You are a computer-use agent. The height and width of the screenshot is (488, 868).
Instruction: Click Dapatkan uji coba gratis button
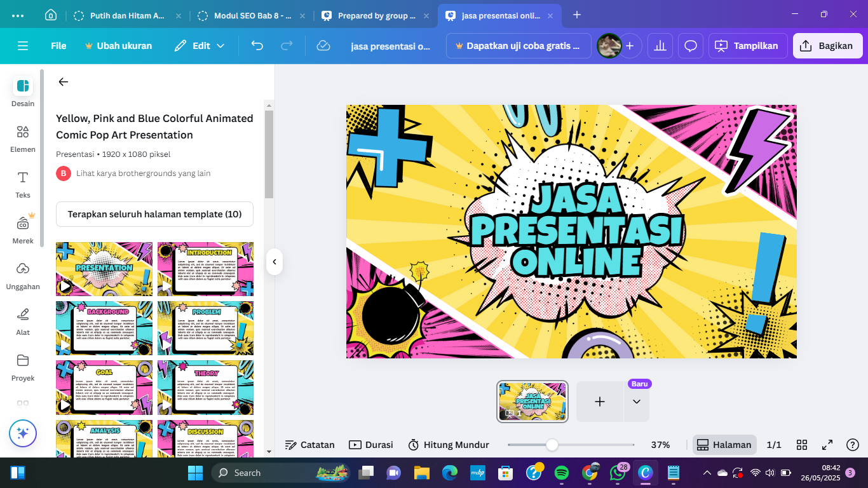(x=519, y=46)
